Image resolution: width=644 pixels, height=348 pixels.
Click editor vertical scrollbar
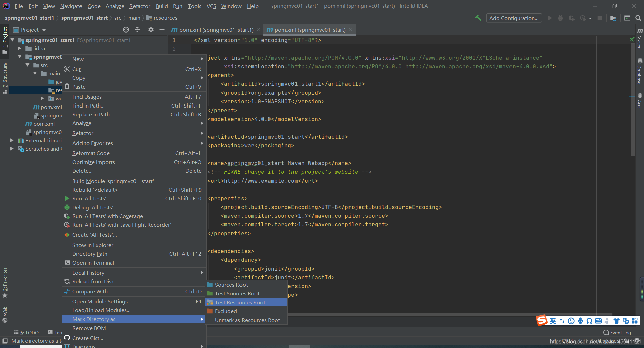point(633,99)
